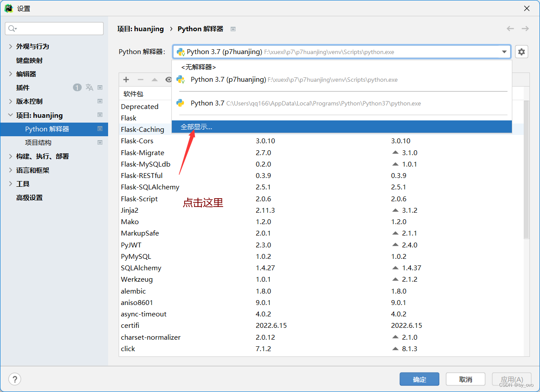Image resolution: width=540 pixels, height=392 pixels.
Task: Select the Flask-Cors package row
Action: coord(321,141)
